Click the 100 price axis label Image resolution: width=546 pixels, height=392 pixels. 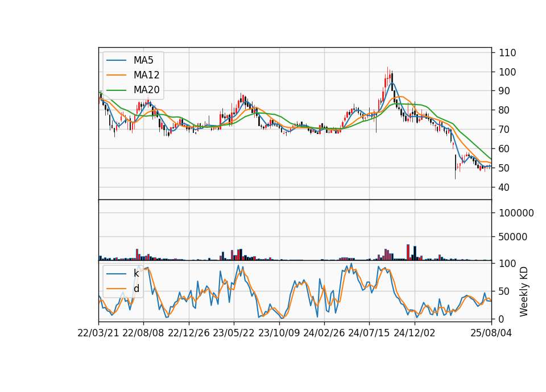507,72
